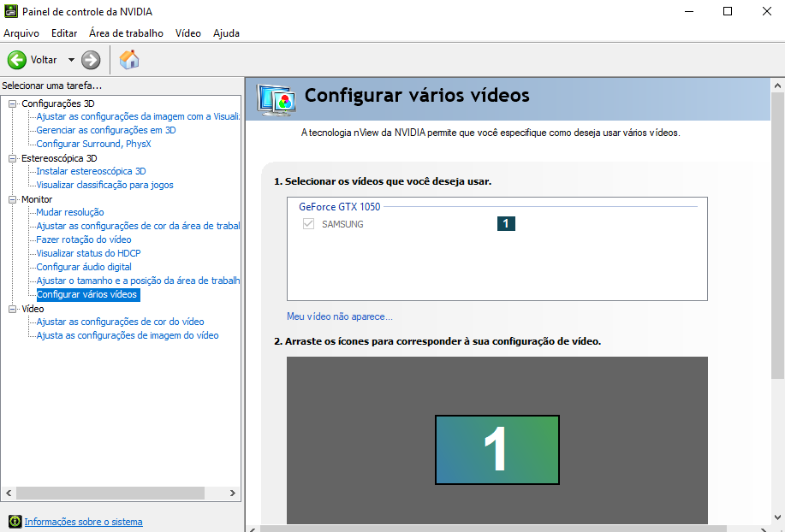Collapse the Monitor tree node
This screenshot has width=785, height=532.
click(x=13, y=199)
